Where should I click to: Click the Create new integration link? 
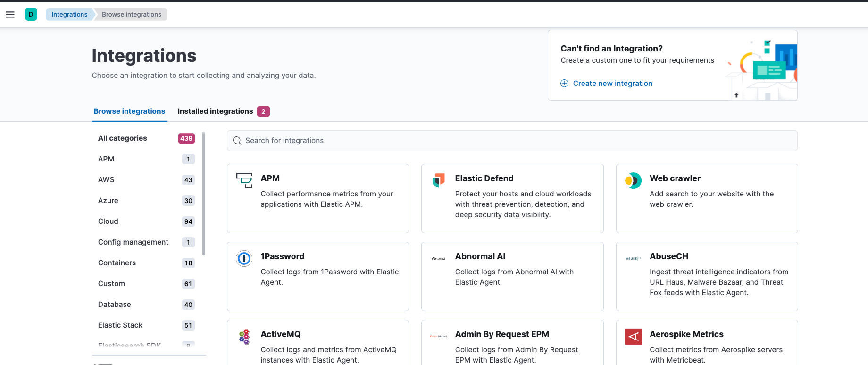[x=612, y=84]
